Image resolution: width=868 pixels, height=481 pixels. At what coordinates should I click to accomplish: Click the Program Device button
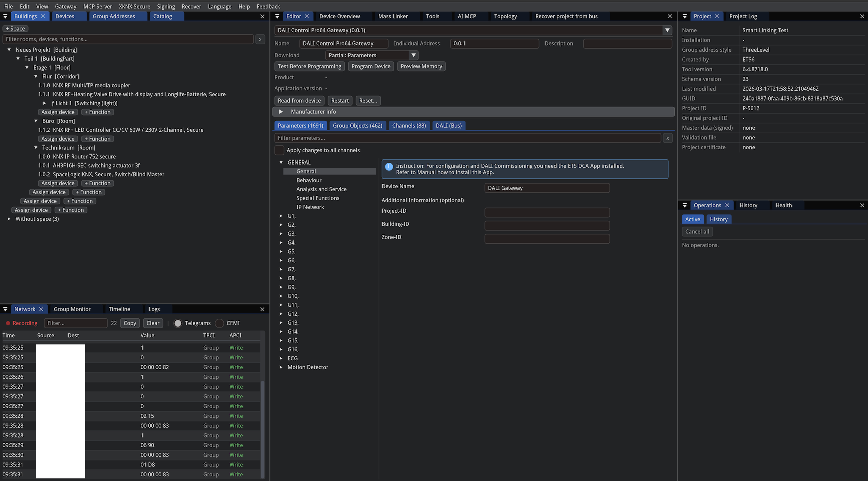coord(371,66)
